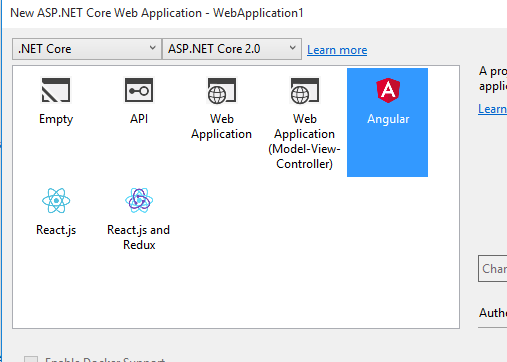The width and height of the screenshot is (507, 362).
Task: Click the 'Empty' template label text
Action: pos(56,119)
